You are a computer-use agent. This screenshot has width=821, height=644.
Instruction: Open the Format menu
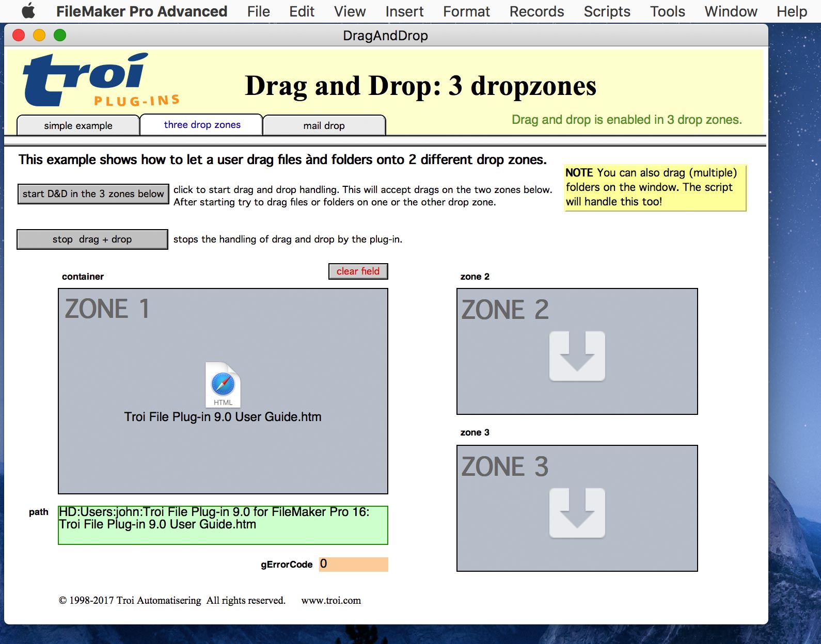[x=466, y=11]
